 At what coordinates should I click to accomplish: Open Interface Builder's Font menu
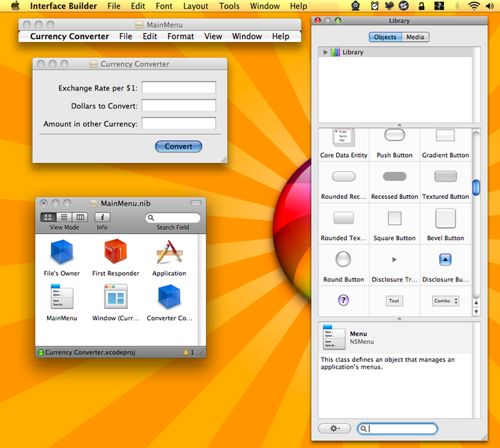pyautogui.click(x=164, y=6)
